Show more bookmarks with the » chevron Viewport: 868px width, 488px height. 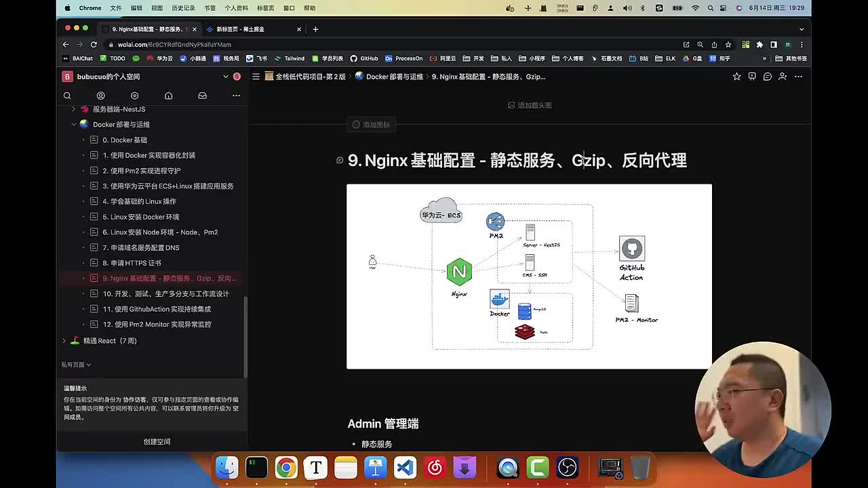click(764, 58)
